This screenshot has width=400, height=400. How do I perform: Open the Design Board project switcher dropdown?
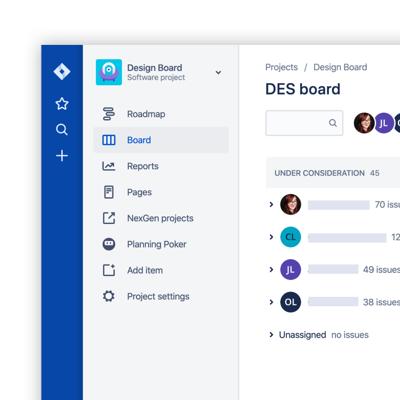[x=218, y=72]
